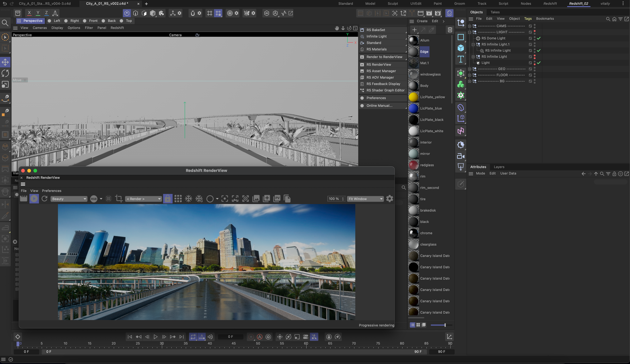The width and height of the screenshot is (630, 364).
Task: Add a Cube primitive from object palette
Action: pos(461,48)
